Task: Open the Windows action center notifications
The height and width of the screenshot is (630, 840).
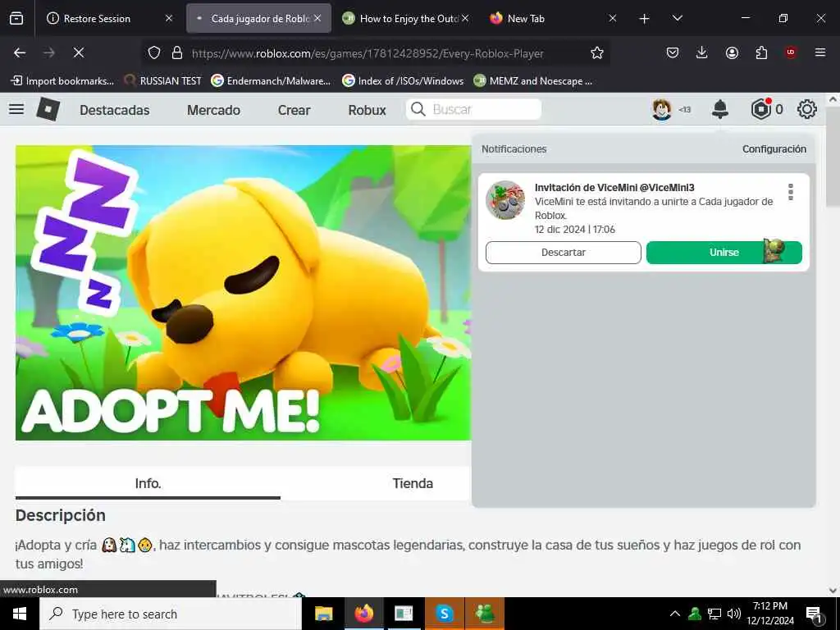Action: (x=814, y=614)
